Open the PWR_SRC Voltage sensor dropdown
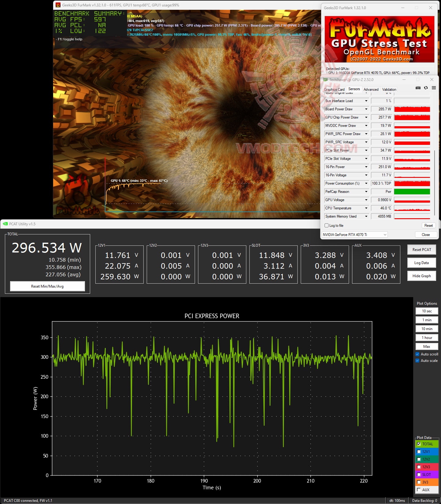 pyautogui.click(x=366, y=142)
